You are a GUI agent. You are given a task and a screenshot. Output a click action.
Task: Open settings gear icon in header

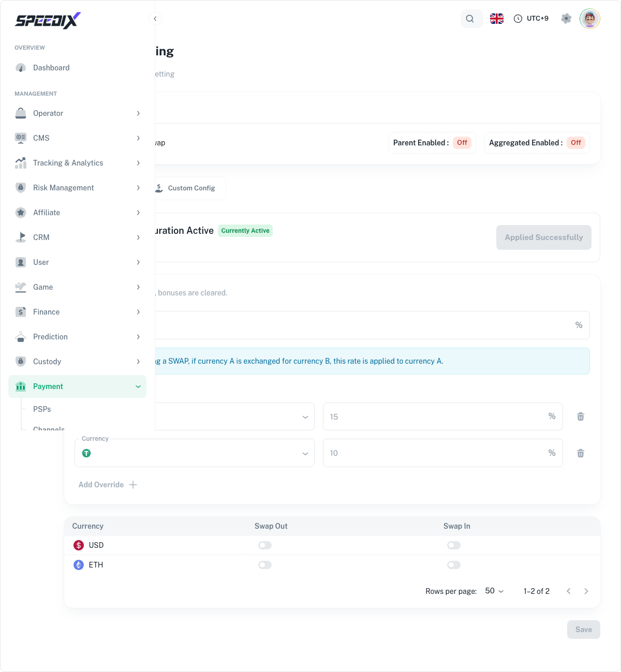[x=566, y=19]
